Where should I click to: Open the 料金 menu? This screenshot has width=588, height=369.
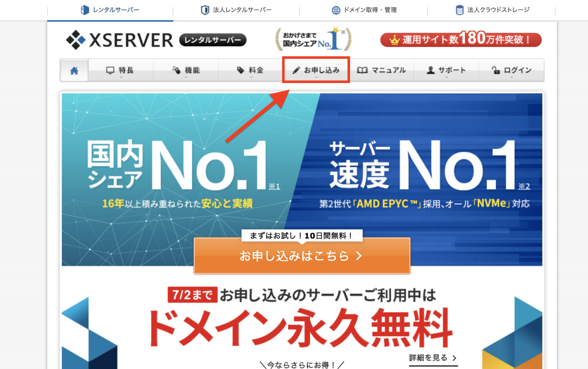point(251,70)
